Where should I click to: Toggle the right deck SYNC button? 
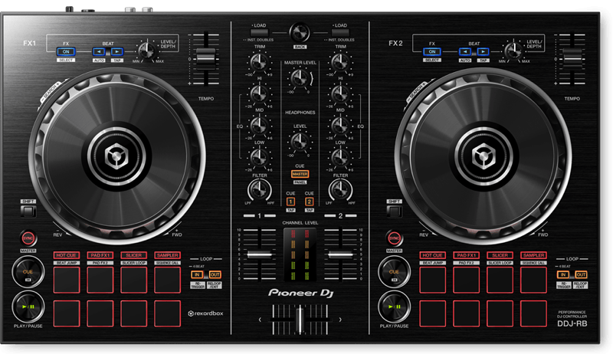[394, 238]
